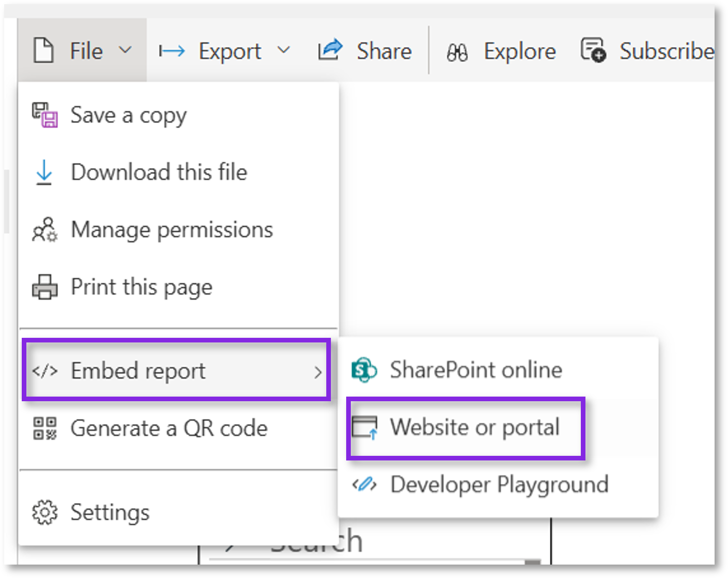Click the QR code icon
The width and height of the screenshot is (728, 578).
coord(45,428)
